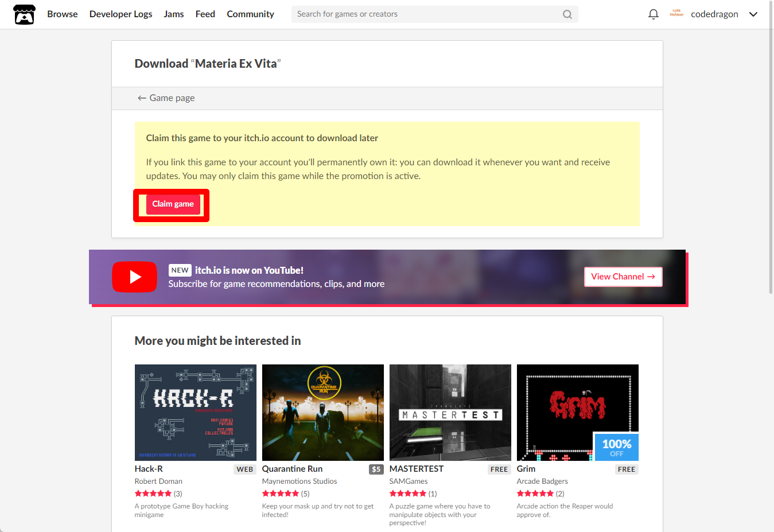This screenshot has height=532, width=774.
Task: Click the YouTube play logo
Action: coord(134,277)
